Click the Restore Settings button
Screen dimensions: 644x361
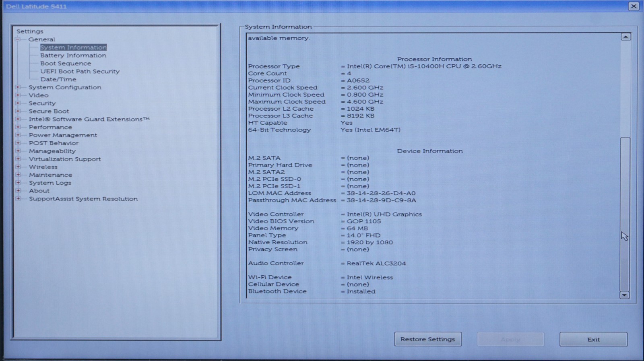tap(428, 339)
